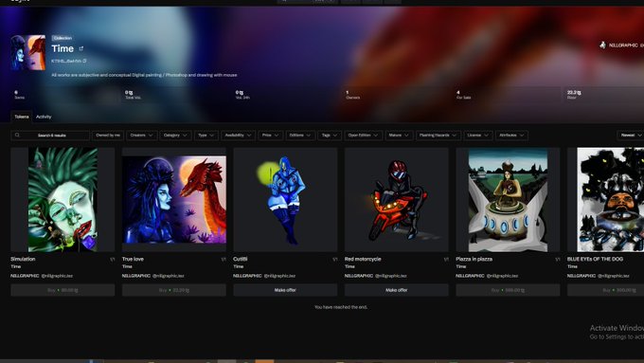Toggle the Owned by me filter
Viewport: 644px width, 363px height.
click(x=108, y=136)
